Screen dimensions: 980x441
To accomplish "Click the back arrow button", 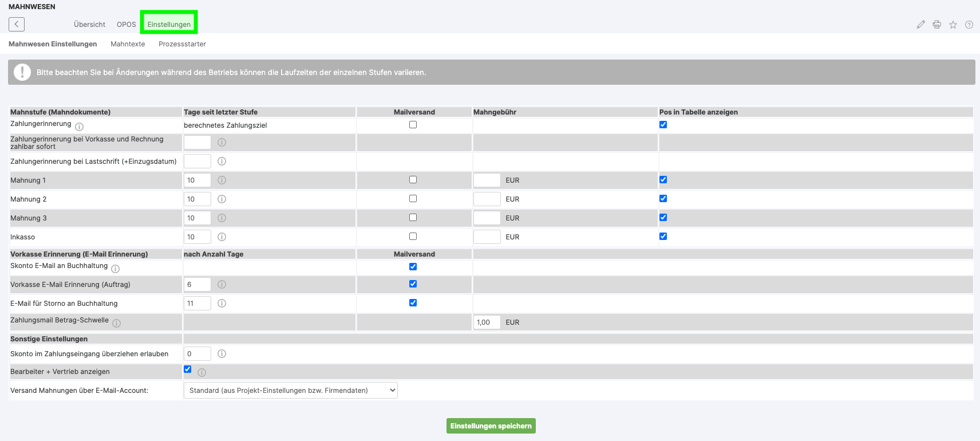I will click(x=17, y=24).
